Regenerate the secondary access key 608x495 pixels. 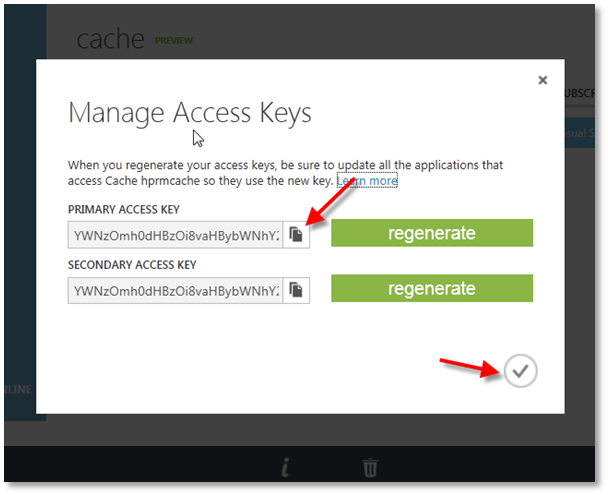coord(432,289)
